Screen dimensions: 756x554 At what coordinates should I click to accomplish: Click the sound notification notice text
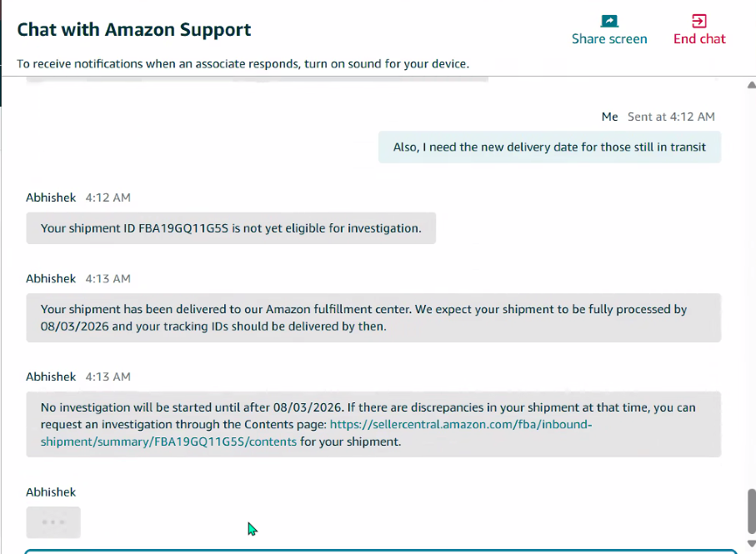click(x=243, y=64)
